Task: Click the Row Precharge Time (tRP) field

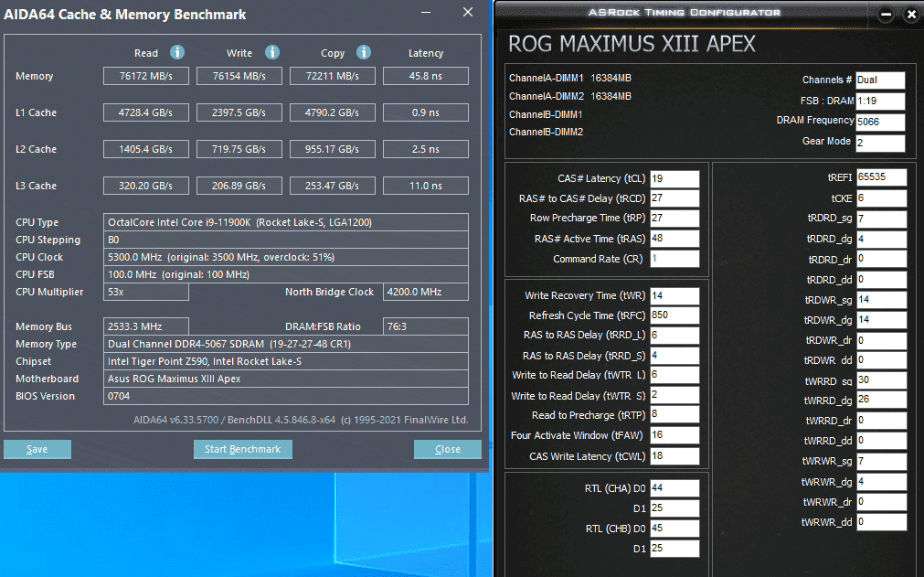Action: [674, 218]
